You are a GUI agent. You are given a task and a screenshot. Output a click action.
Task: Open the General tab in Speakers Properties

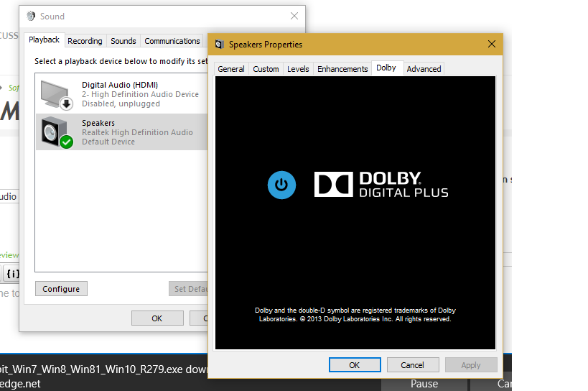point(231,69)
